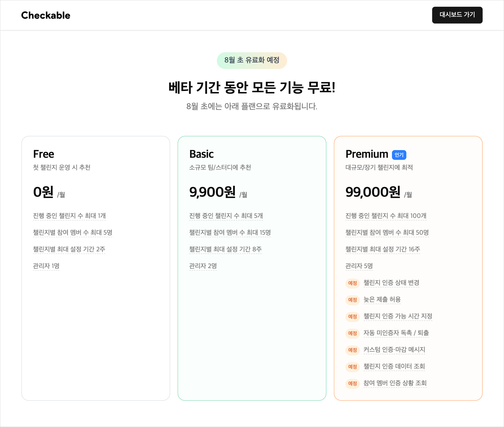Click the 인기 badge next to Premium
Viewport: 504px width, 427px height.
pos(399,155)
